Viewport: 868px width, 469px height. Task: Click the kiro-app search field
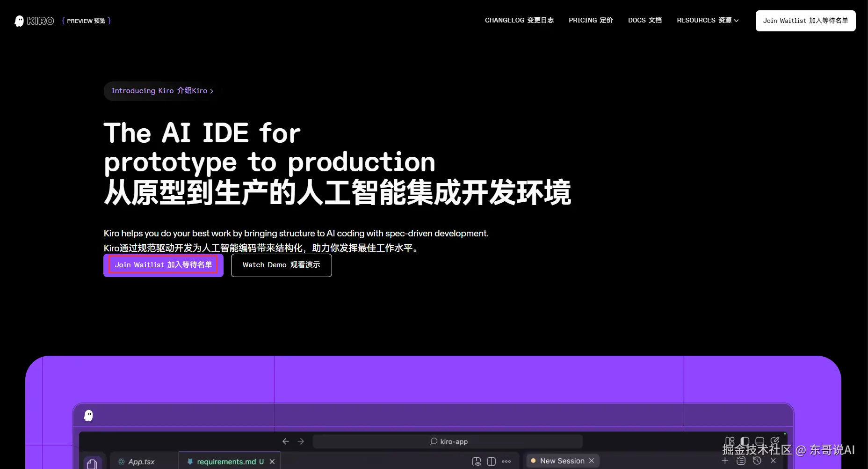(448, 441)
